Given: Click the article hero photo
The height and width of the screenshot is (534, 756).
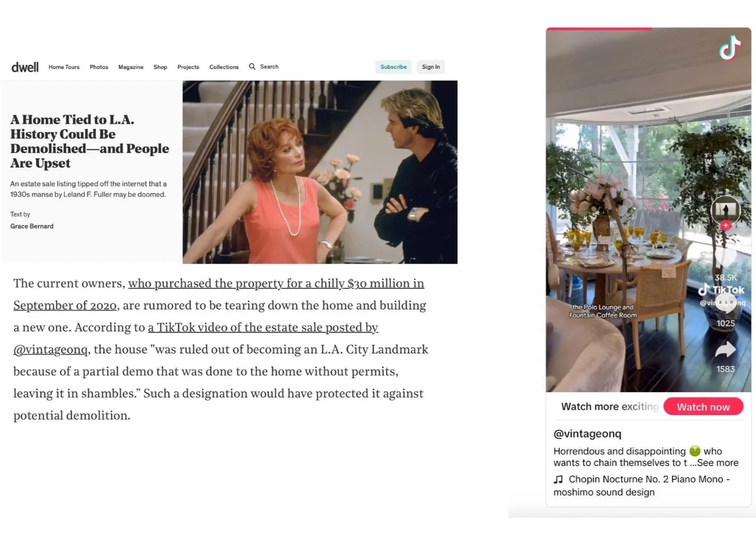Looking at the screenshot, I should (x=320, y=172).
